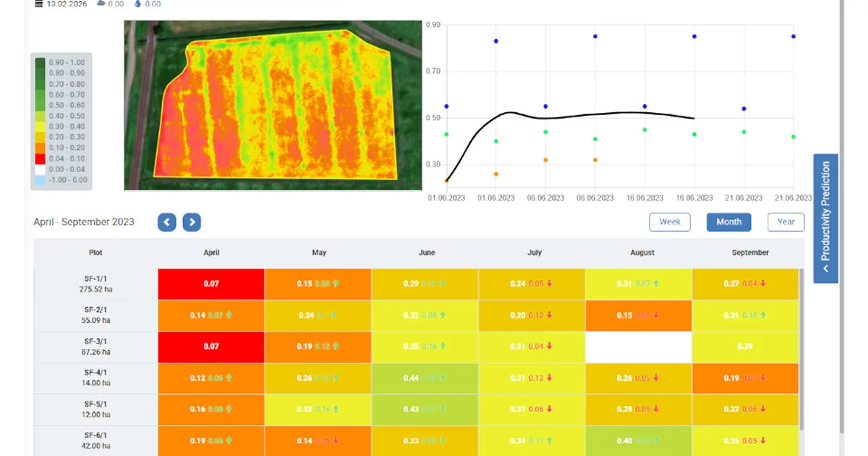Expand the Productivity Prediction side panel

point(826,219)
